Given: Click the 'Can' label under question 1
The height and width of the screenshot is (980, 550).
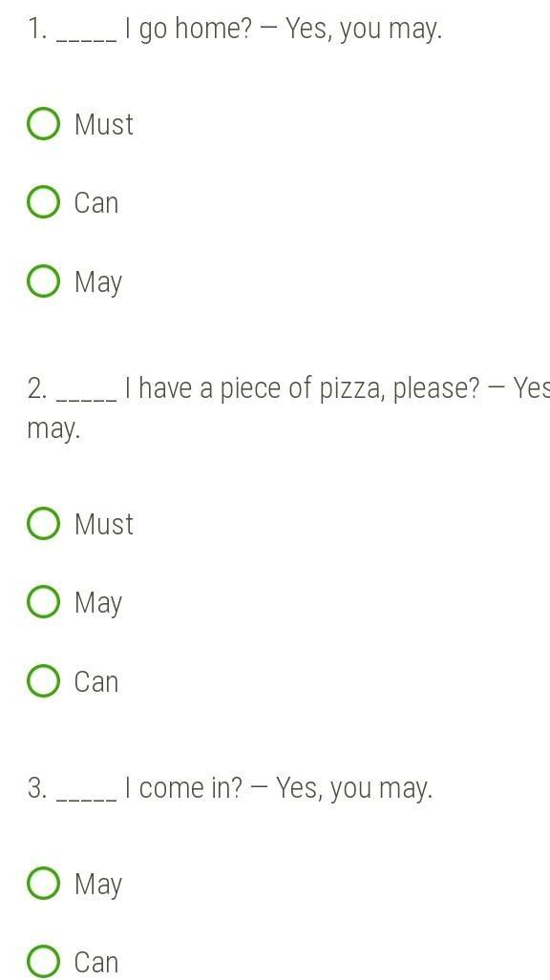Looking at the screenshot, I should coord(96,202).
